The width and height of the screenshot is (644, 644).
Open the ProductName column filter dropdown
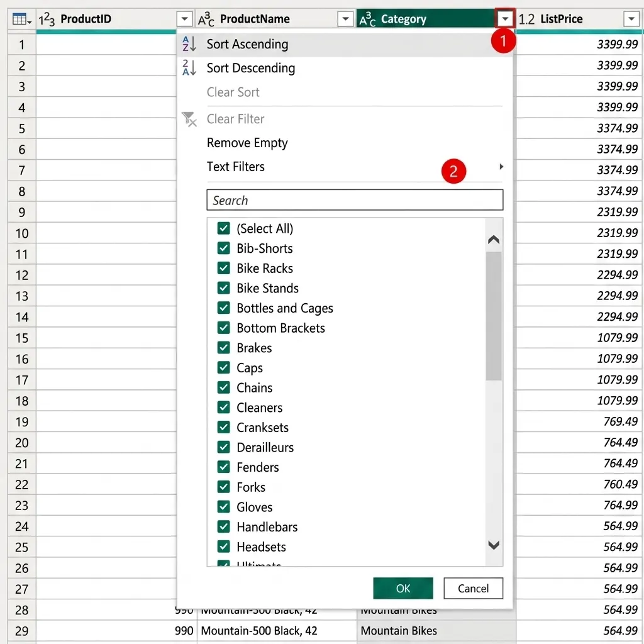point(345,19)
